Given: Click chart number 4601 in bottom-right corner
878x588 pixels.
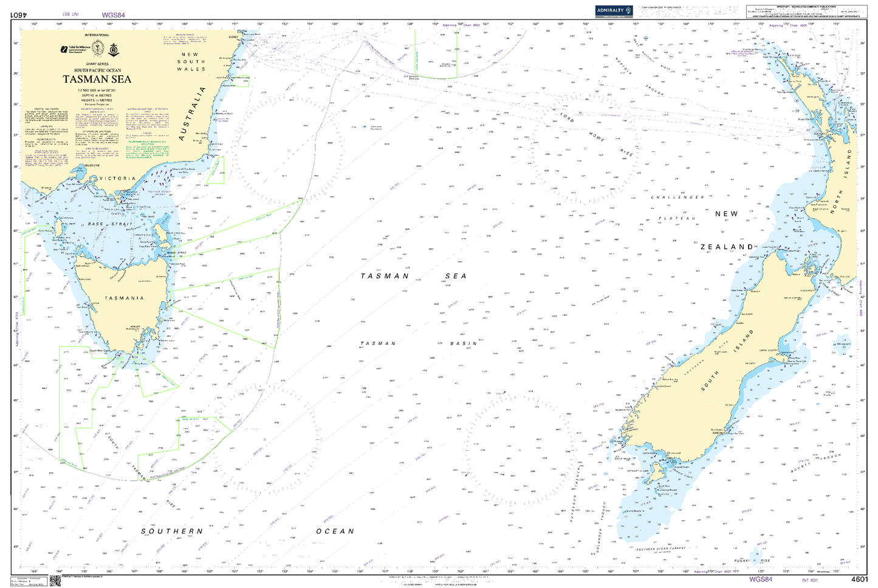Looking at the screenshot, I should tap(859, 579).
